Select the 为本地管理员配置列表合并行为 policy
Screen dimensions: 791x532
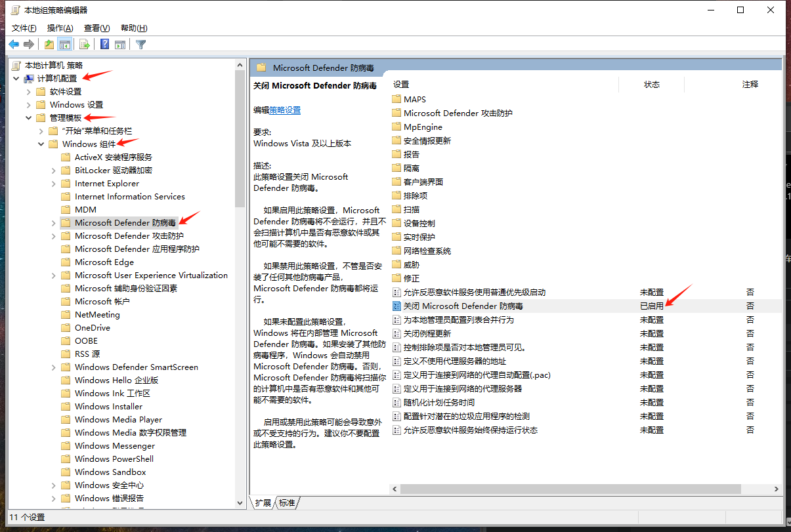(x=458, y=319)
